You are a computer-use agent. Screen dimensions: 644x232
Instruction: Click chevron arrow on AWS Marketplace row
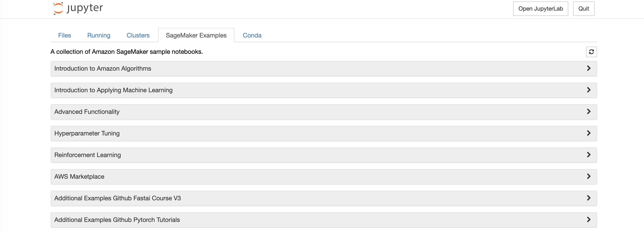[588, 176]
